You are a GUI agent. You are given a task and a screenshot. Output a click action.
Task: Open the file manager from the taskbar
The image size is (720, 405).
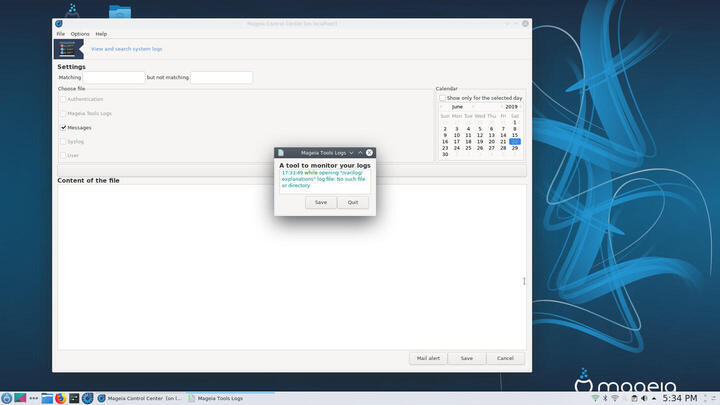pos(47,398)
